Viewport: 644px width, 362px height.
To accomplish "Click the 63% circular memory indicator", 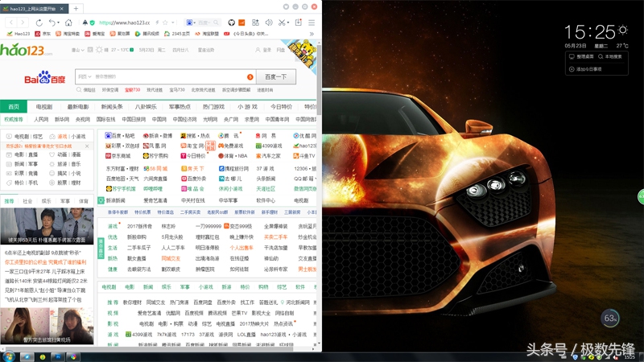I will pyautogui.click(x=610, y=318).
